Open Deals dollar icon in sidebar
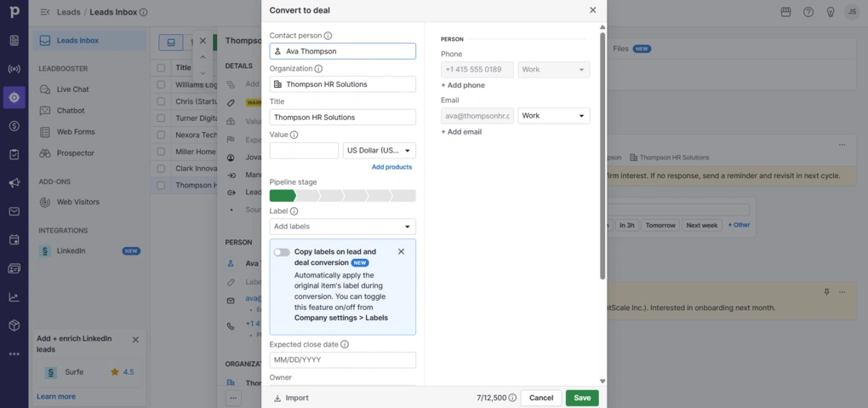This screenshot has height=408, width=868. (x=14, y=126)
